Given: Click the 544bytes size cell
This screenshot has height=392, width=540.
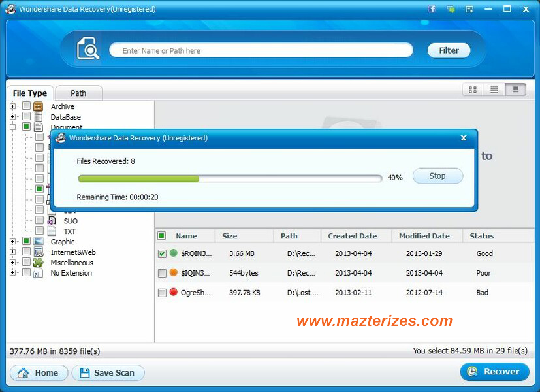Looking at the screenshot, I should click(x=244, y=273).
